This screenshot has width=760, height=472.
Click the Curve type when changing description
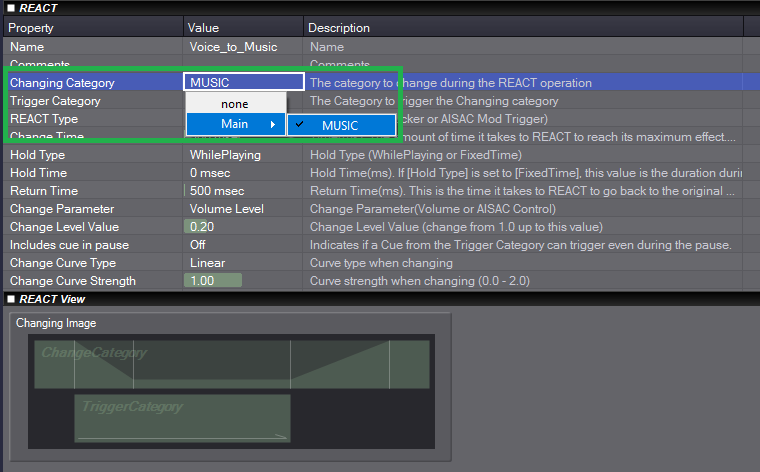381,263
